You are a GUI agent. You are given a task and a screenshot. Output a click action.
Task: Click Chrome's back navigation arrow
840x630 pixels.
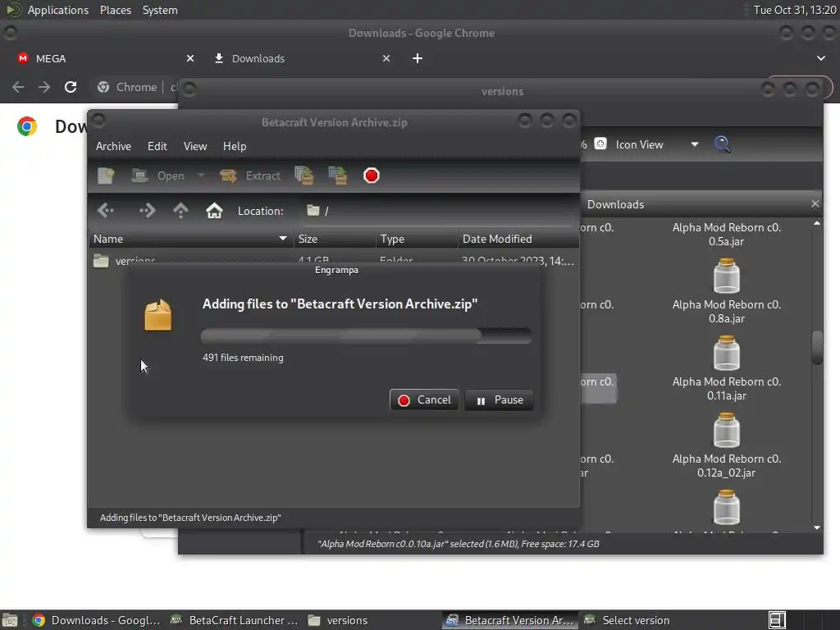pos(18,87)
